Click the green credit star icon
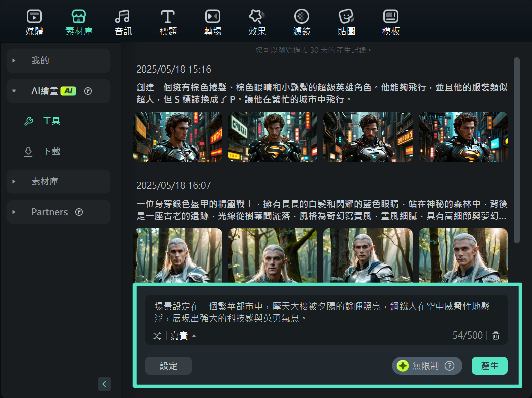Screen dimensions: 532x398 point(403,366)
